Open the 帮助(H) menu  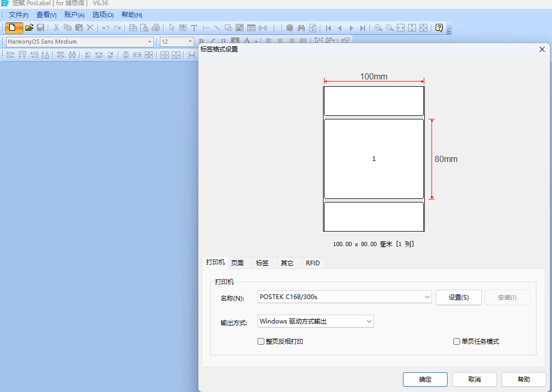click(x=132, y=15)
